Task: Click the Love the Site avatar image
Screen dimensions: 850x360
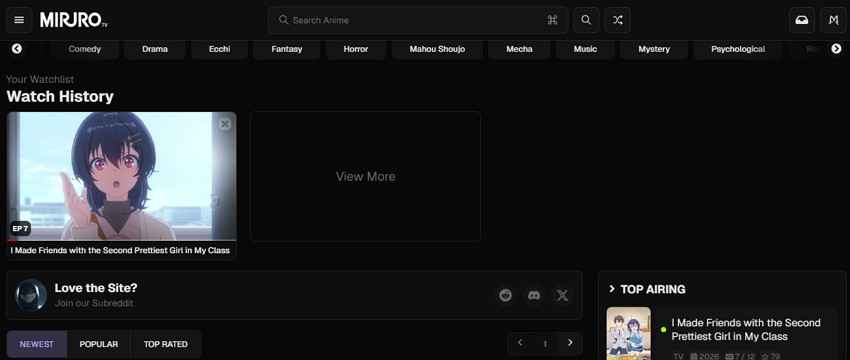Action: point(31,295)
